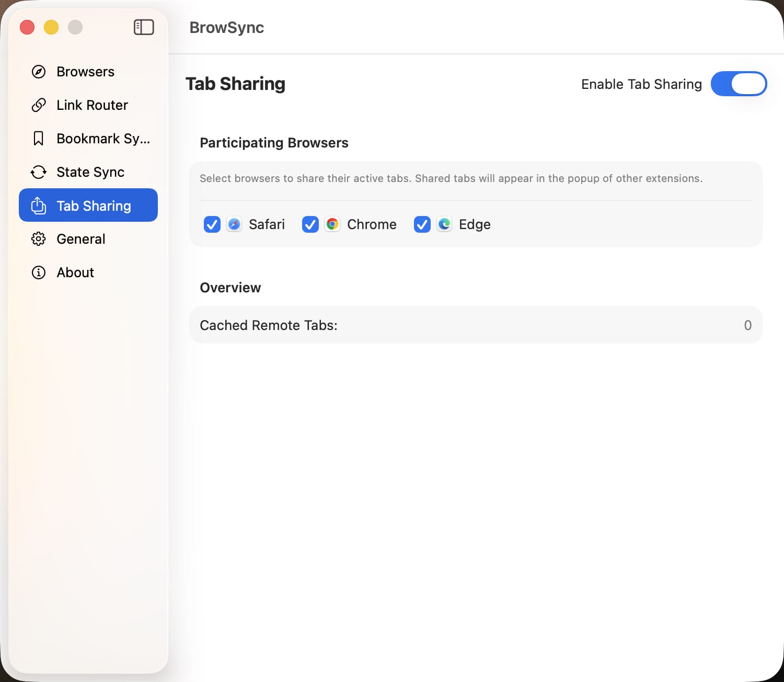Minimize window with the yellow button
The height and width of the screenshot is (682, 784).
coord(51,27)
